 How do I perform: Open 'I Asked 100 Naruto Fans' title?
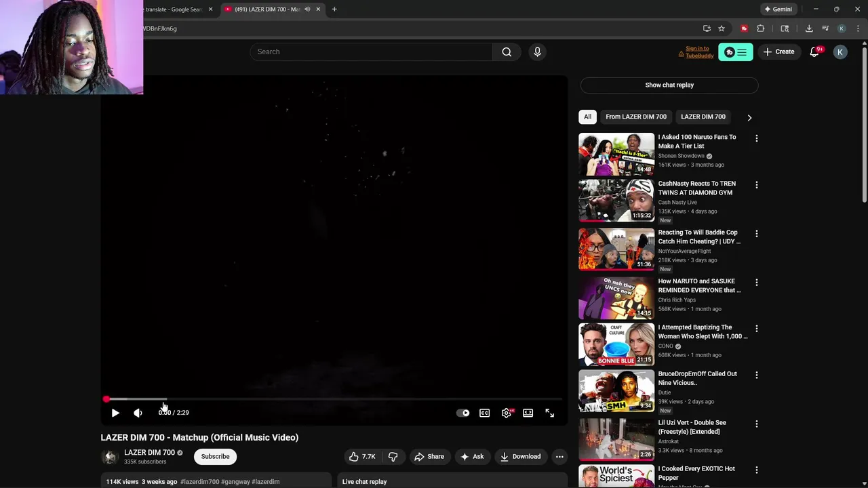(x=697, y=142)
